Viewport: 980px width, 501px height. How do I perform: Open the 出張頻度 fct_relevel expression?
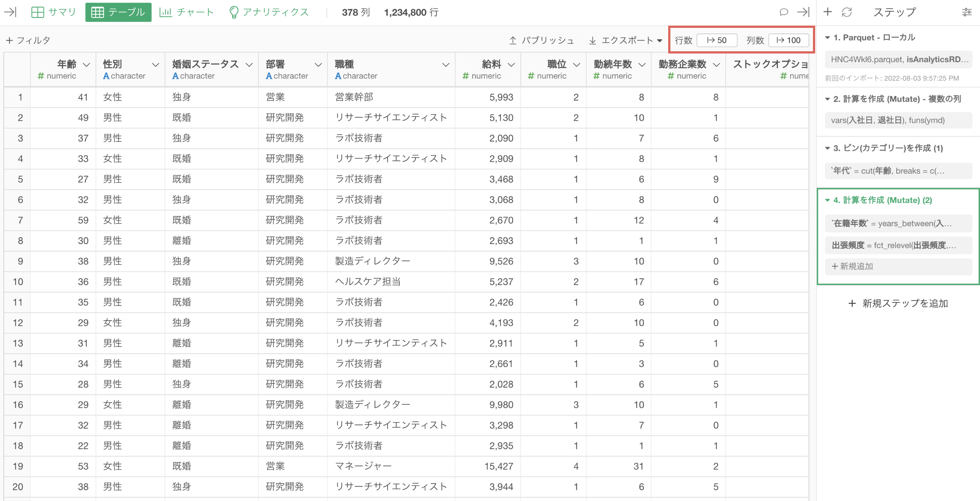(x=899, y=245)
